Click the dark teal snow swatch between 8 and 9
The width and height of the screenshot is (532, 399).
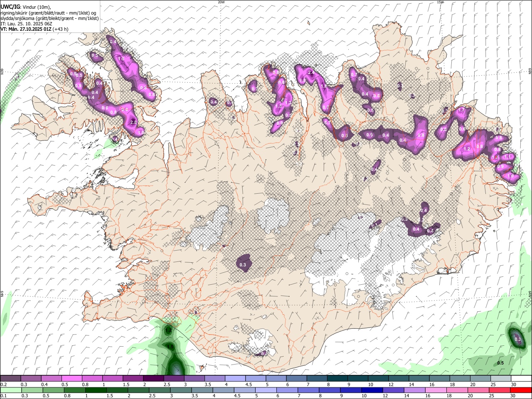click(x=337, y=378)
